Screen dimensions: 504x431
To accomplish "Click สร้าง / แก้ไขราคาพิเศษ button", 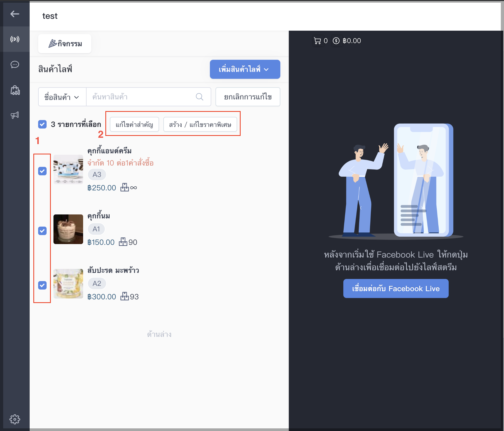I will [200, 124].
